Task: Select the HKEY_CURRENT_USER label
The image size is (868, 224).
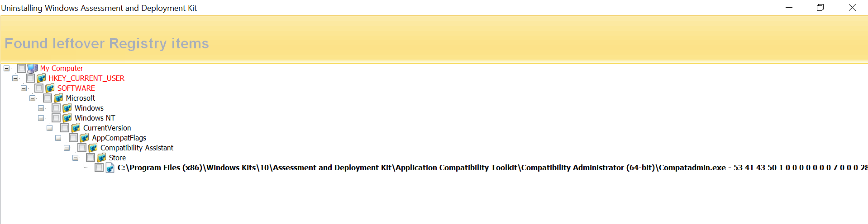Action: click(86, 78)
